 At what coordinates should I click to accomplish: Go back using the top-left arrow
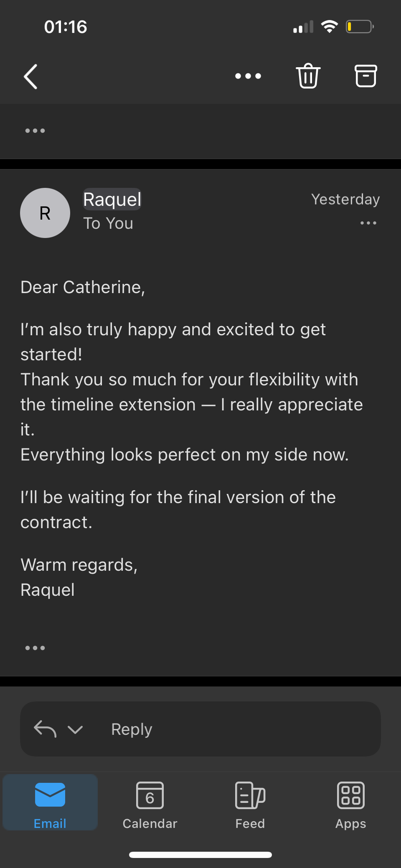(30, 76)
